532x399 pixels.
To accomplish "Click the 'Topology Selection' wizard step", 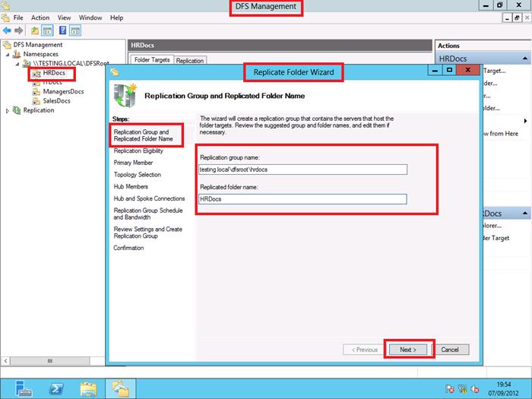I will coord(137,175).
